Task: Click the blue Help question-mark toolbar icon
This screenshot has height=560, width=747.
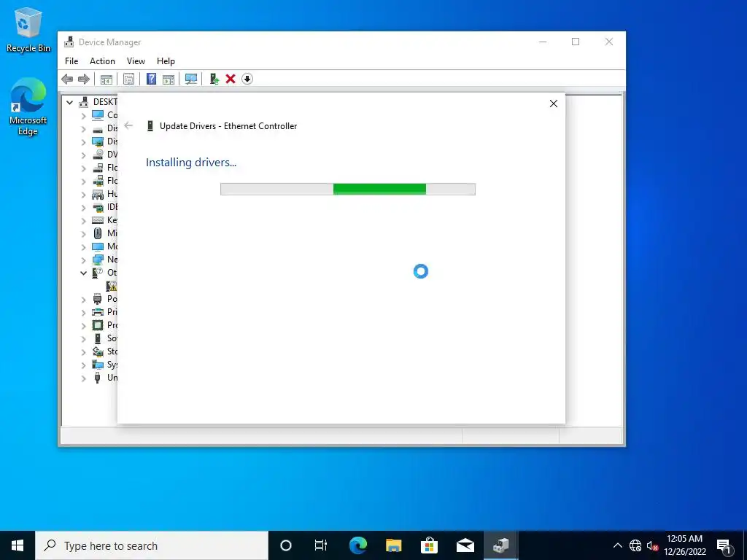Action: (151, 79)
